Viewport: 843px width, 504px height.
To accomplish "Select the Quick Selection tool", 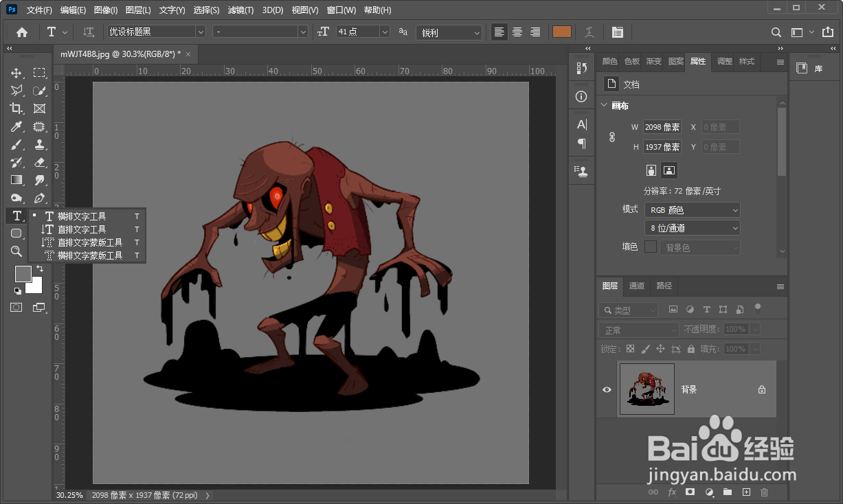I will [39, 91].
